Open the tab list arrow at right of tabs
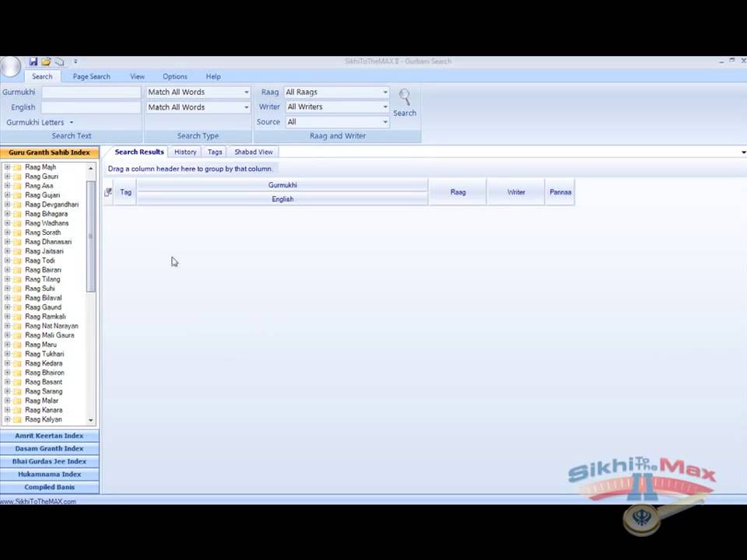Screen dimensions: 747x560 pos(743,152)
